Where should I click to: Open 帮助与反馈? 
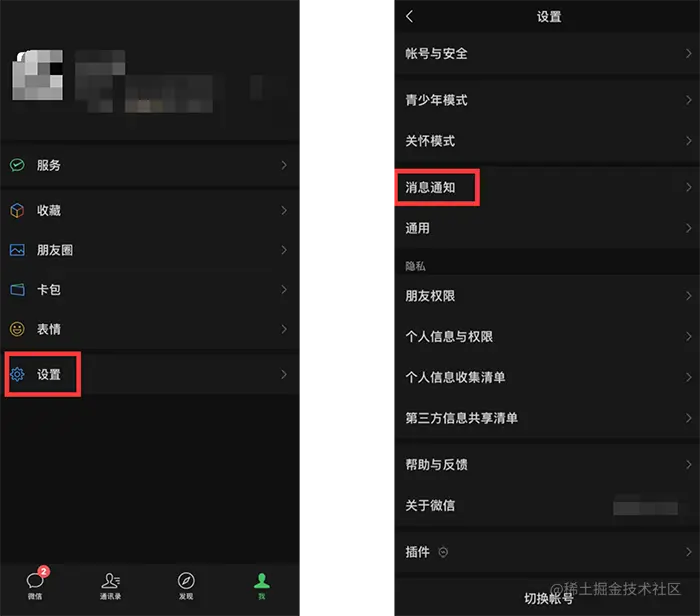pyautogui.click(x=547, y=465)
